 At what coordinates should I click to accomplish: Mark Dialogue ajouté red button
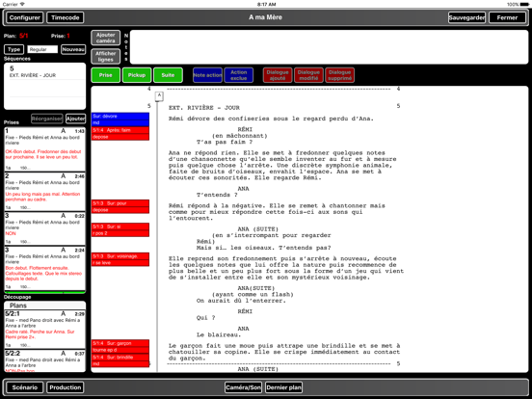click(278, 75)
